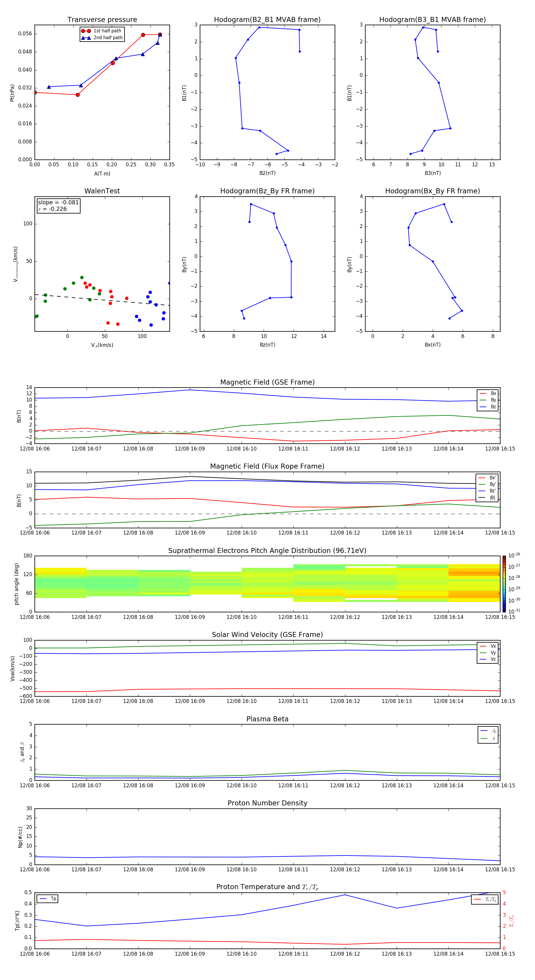This screenshot has height=980, width=535.
Task: Click the 'Hodogram(Bz_By FR frame)' title
Action: (x=267, y=191)
